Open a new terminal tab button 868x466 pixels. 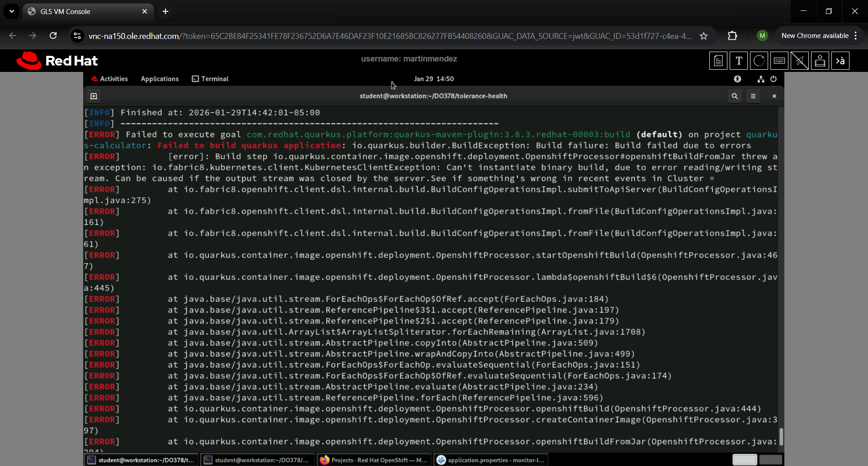(94, 96)
